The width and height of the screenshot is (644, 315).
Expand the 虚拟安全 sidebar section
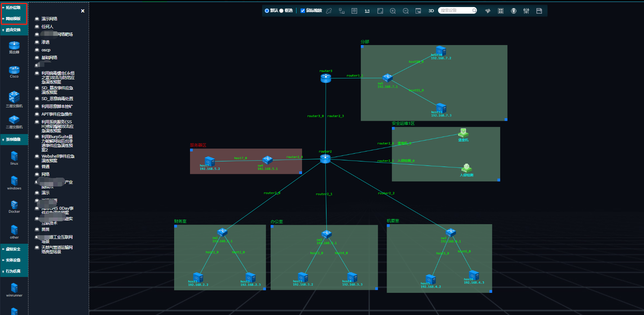tap(13, 249)
